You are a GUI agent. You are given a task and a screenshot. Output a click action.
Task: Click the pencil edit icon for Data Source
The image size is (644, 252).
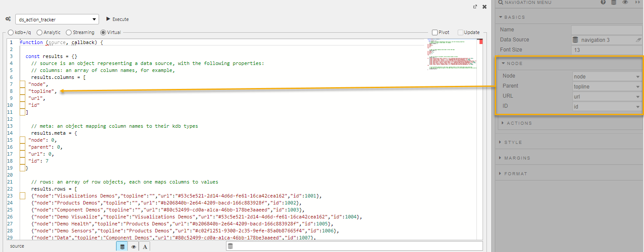point(639,40)
